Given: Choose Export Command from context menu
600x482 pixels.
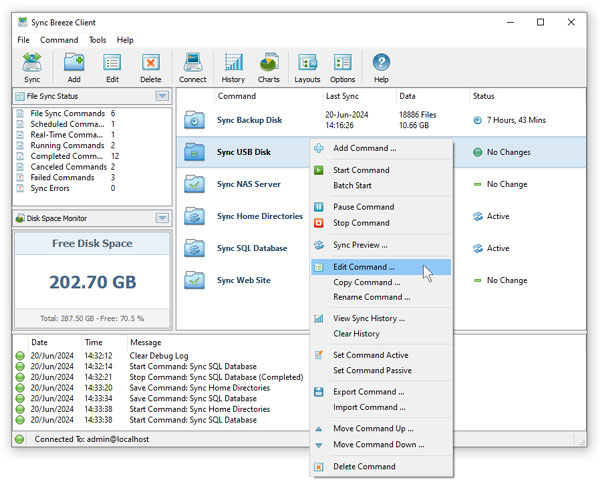Looking at the screenshot, I should tap(381, 392).
